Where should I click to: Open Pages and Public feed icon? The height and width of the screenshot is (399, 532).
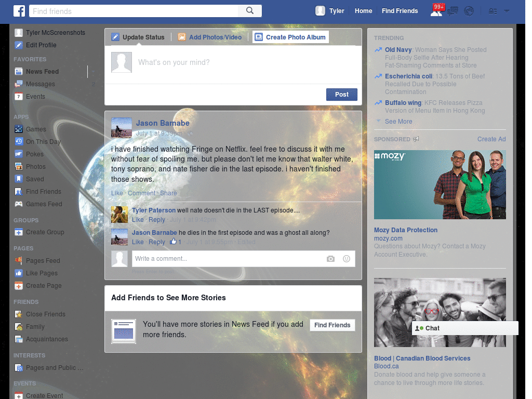[19, 368]
